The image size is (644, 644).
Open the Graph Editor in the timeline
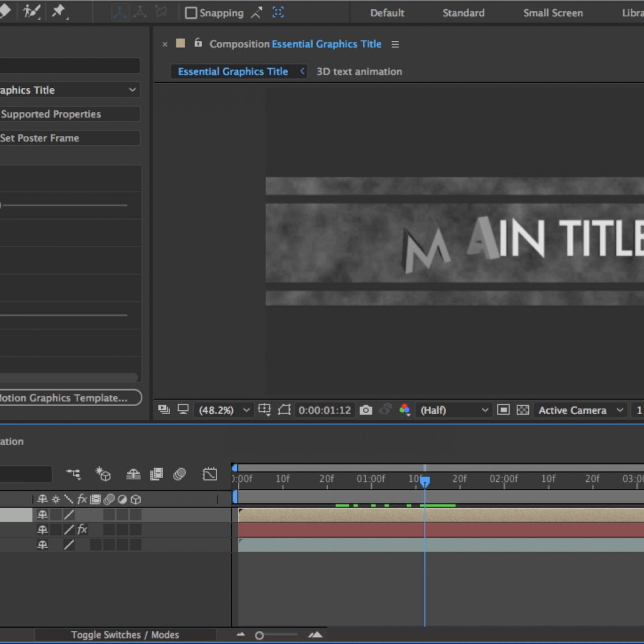tap(210, 474)
